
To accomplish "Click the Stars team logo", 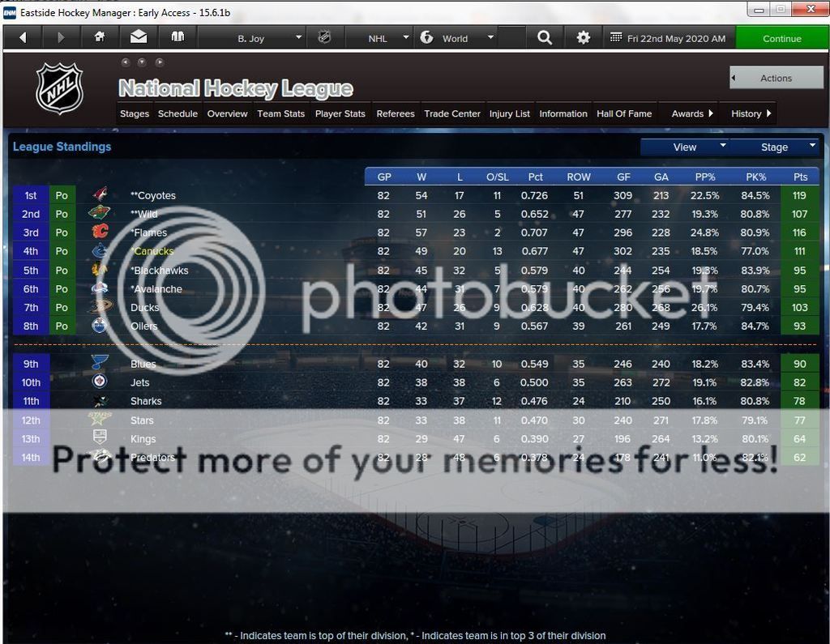I will (x=100, y=419).
